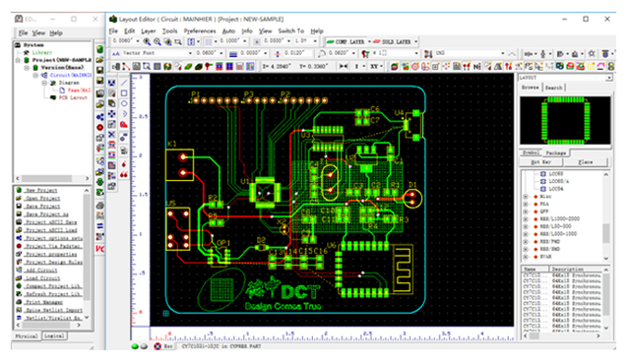Click the green New Project database icon
This screenshot has width=630, height=364.
19,190
